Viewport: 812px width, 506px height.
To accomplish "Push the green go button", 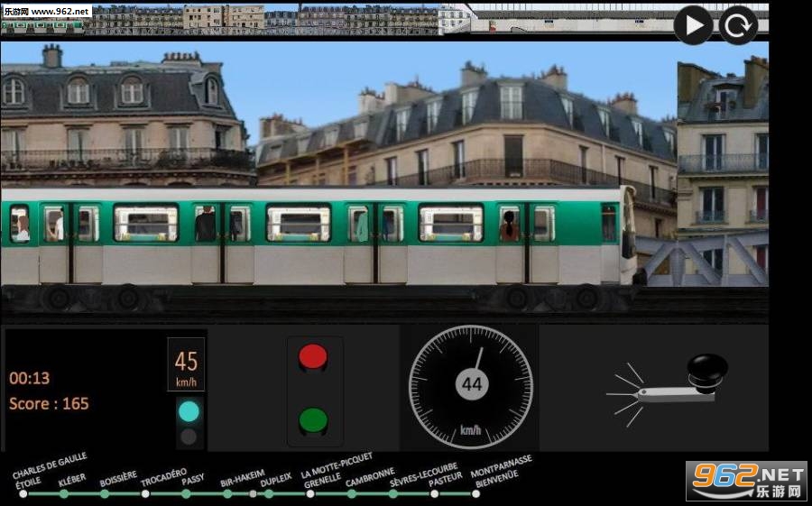I will 313,420.
